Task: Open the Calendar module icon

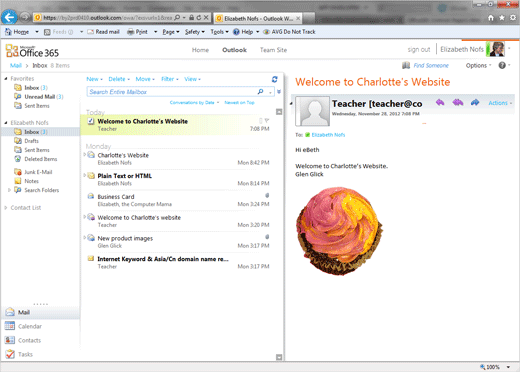Action: pyautogui.click(x=10, y=326)
